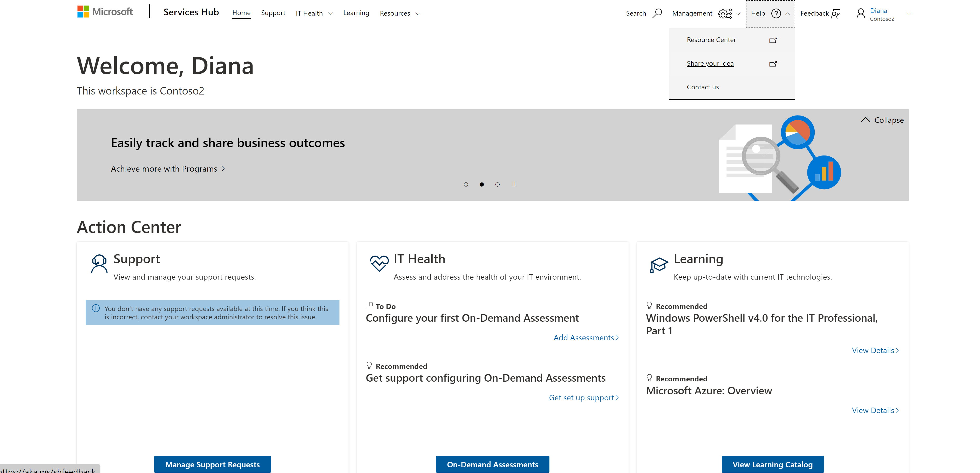Click lightbulb icon beside Get support configuring
The width and height of the screenshot is (980, 473).
coord(369,365)
